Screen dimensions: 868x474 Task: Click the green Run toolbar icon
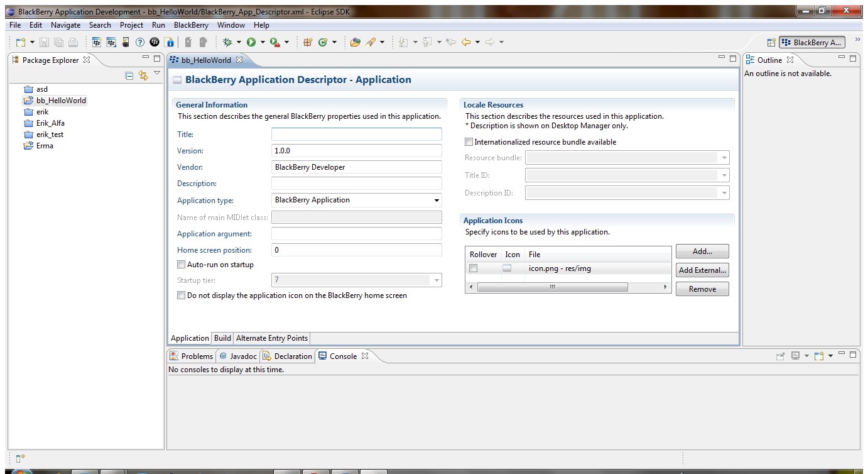[251, 42]
